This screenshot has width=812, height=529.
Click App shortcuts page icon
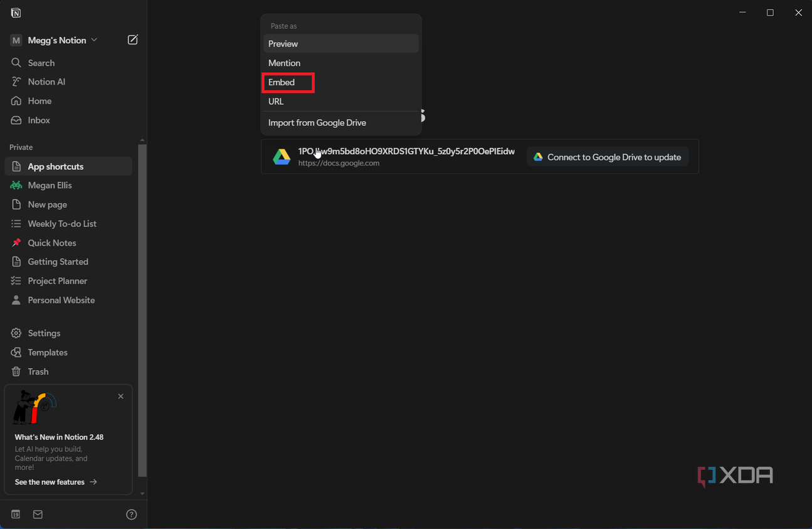16,167
